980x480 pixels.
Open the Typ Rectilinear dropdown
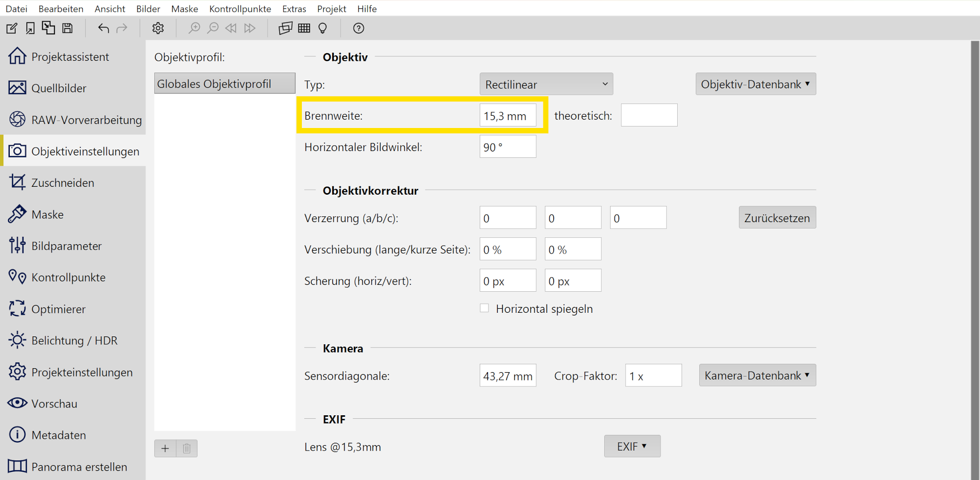coord(546,84)
